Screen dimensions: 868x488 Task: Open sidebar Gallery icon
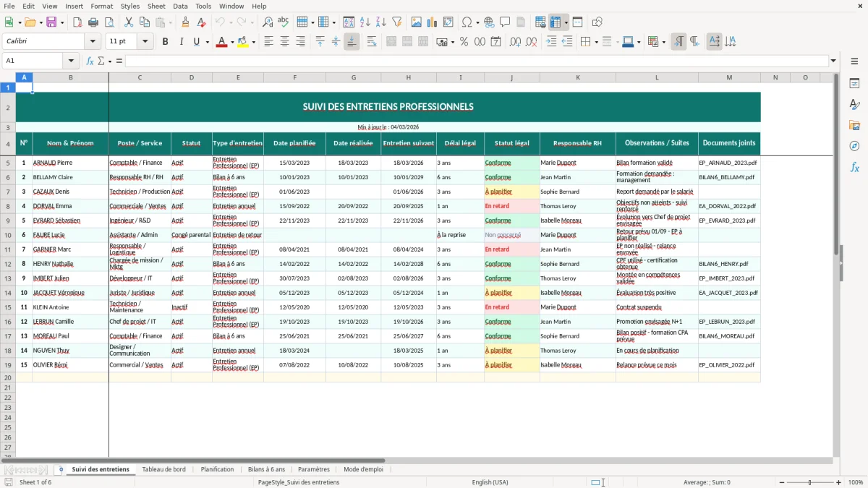[x=854, y=125]
